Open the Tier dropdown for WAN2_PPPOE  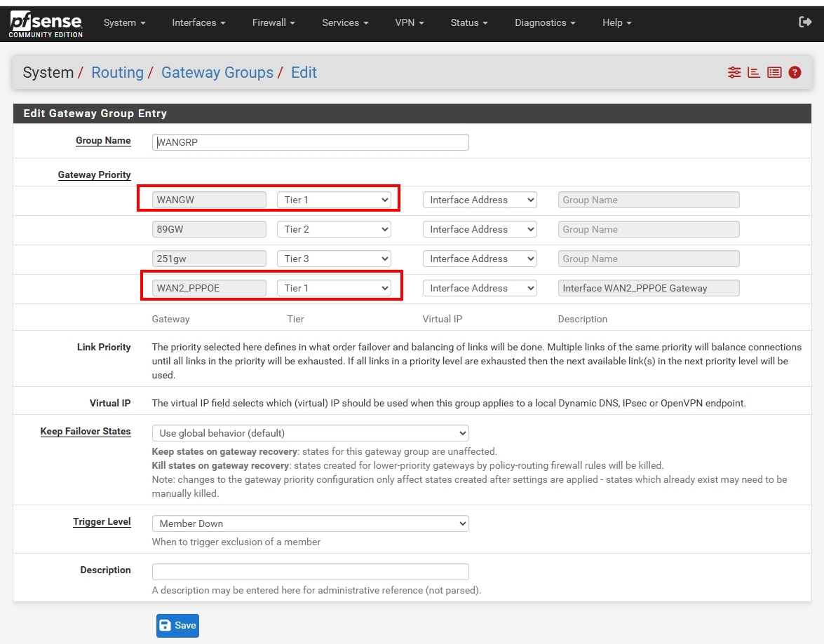(334, 288)
